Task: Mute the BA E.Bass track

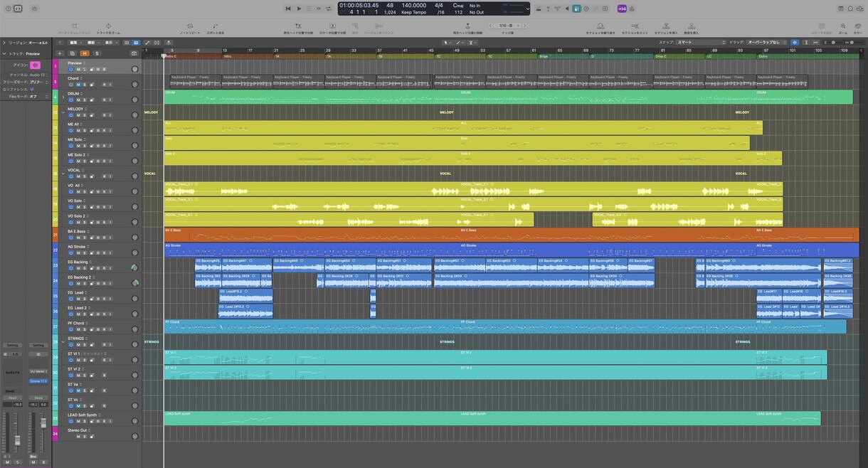Action: pyautogui.click(x=78, y=238)
